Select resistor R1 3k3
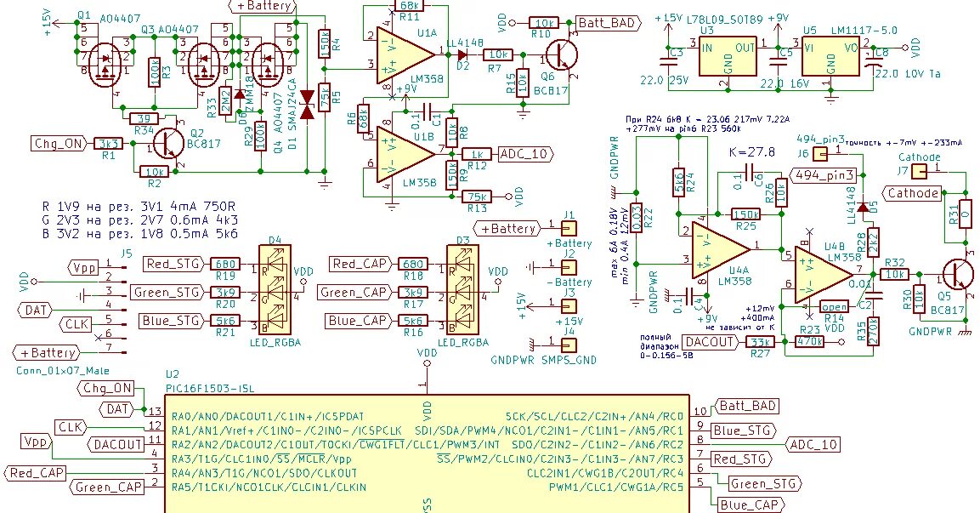The width and height of the screenshot is (980, 513). [x=107, y=144]
